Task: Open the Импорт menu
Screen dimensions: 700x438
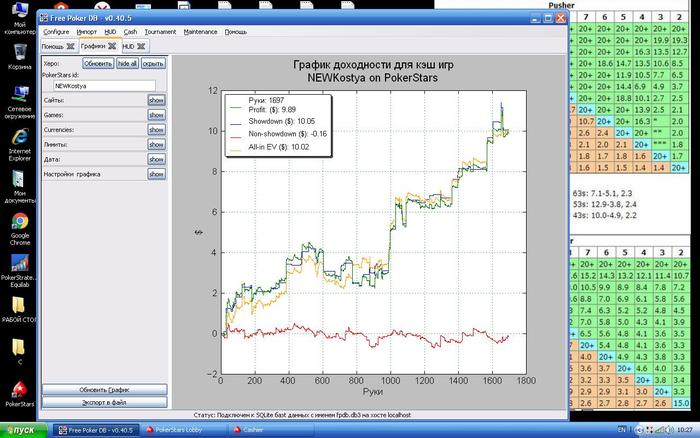Action: pyautogui.click(x=86, y=32)
